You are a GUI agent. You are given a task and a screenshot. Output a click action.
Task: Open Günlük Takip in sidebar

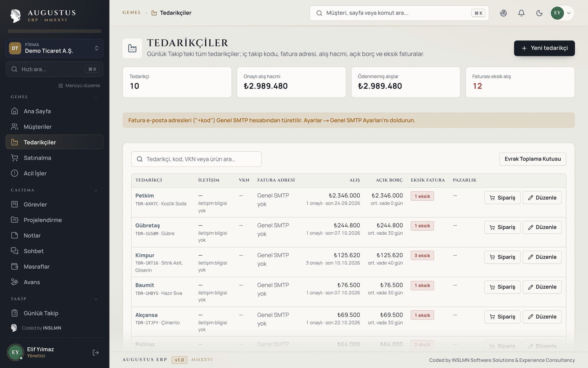54,313
